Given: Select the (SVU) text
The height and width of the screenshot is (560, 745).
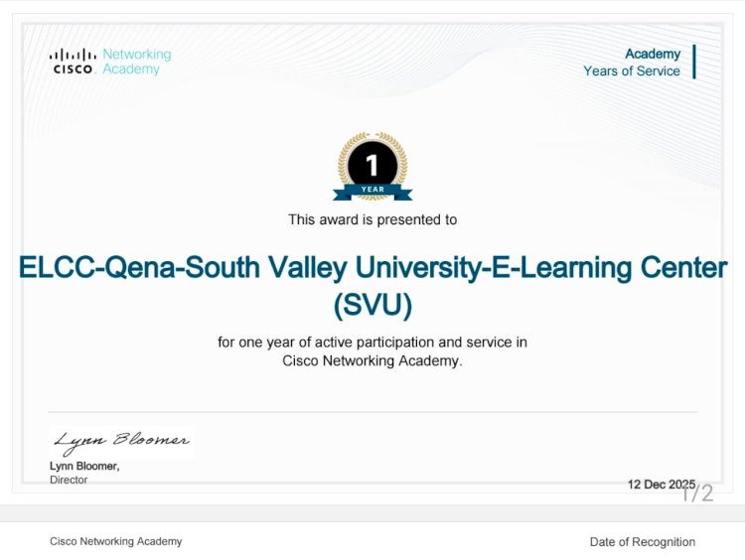Looking at the screenshot, I should click(x=372, y=305).
